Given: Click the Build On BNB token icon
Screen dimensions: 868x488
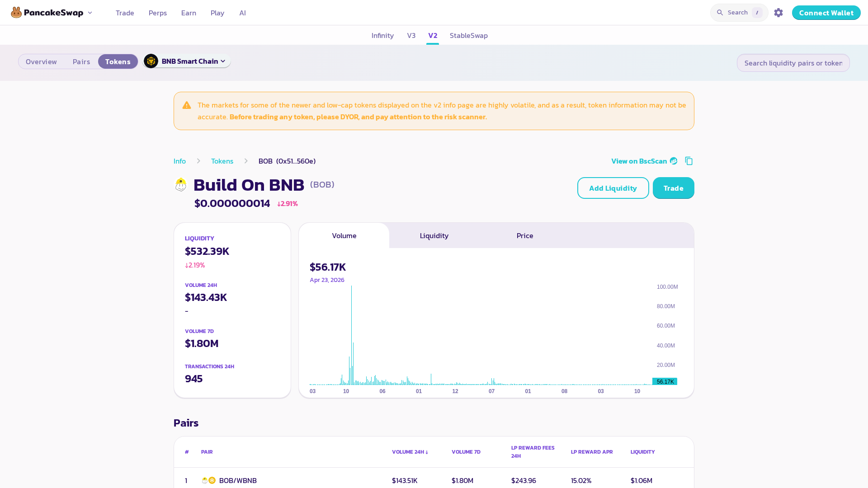Looking at the screenshot, I should [181, 185].
